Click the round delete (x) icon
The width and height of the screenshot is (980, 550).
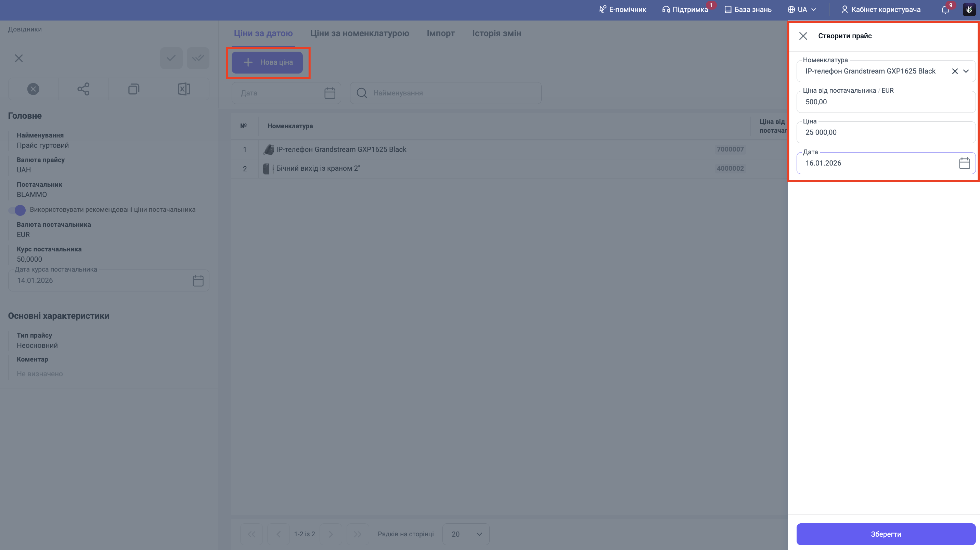[x=33, y=89]
